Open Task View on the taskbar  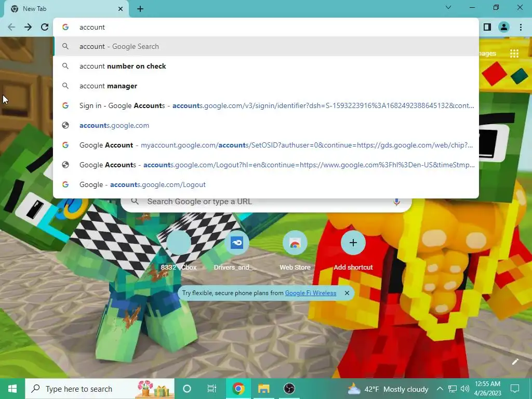(212, 389)
